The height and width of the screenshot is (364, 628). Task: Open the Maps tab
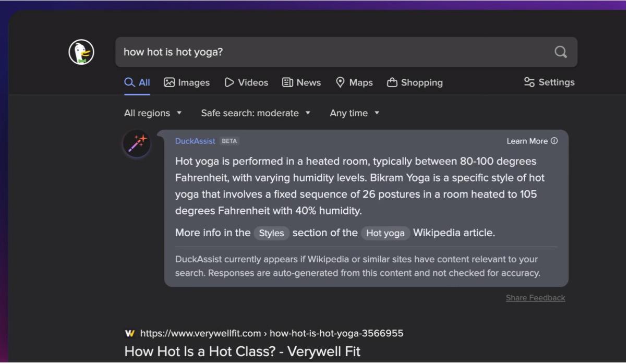pos(354,82)
